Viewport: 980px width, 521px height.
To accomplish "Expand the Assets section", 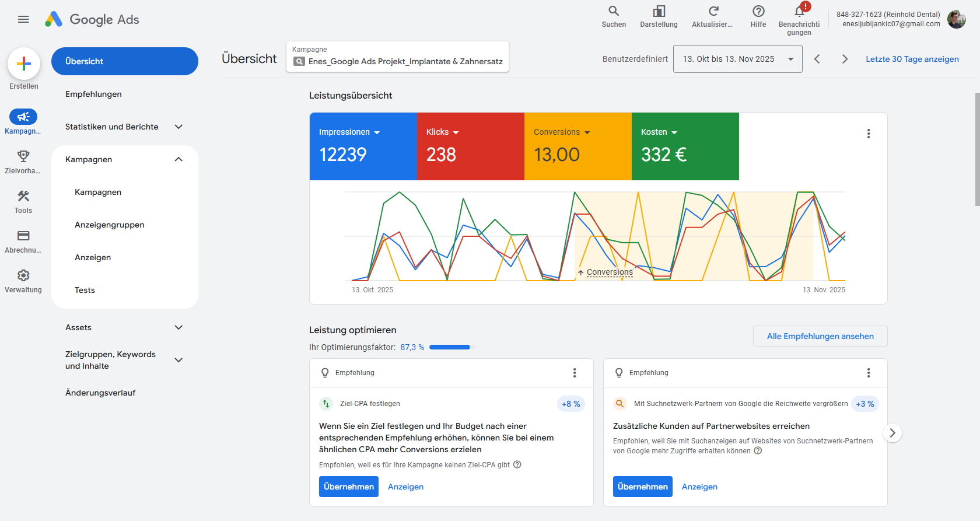I will [x=178, y=327].
